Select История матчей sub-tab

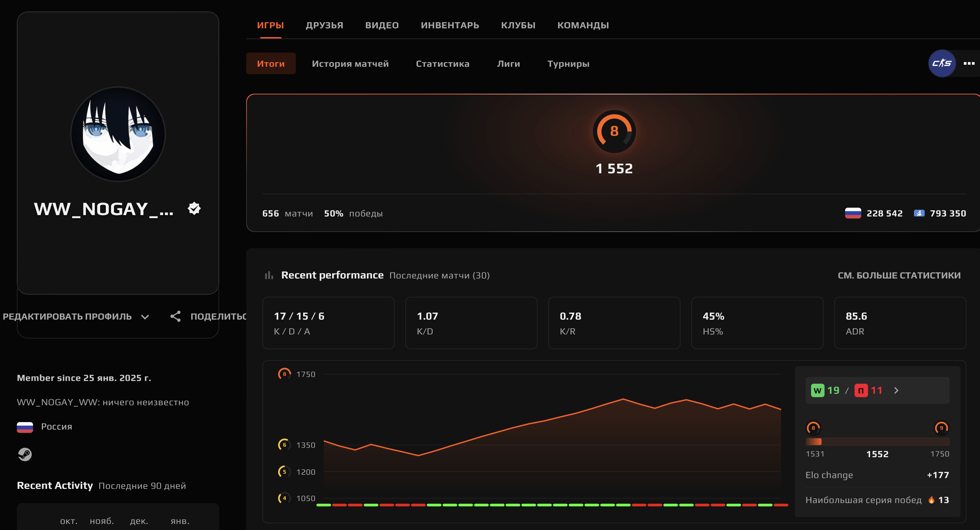(x=350, y=63)
